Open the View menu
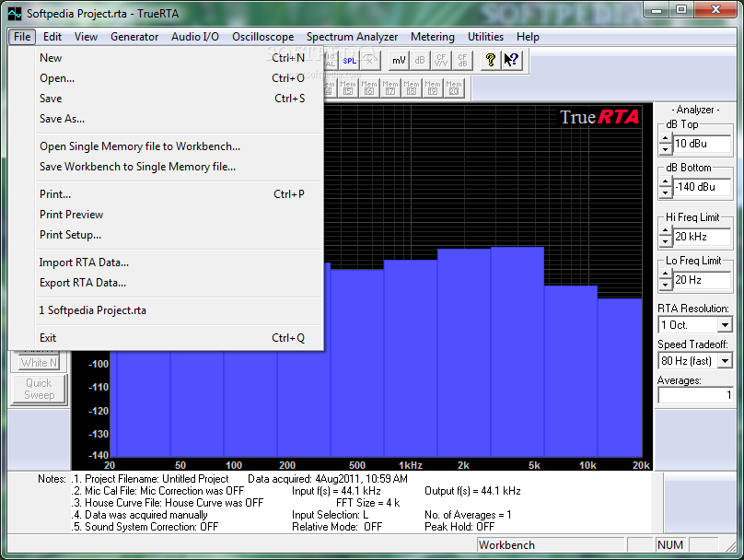 (x=86, y=37)
